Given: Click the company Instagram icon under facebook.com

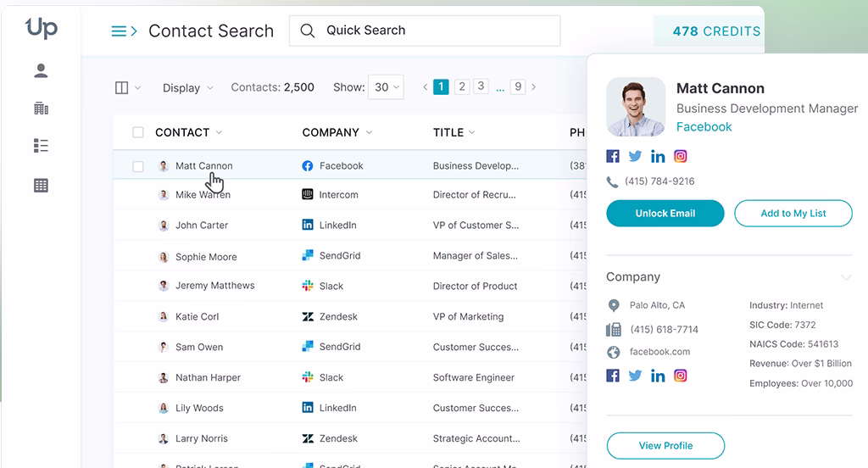Looking at the screenshot, I should coord(680,376).
